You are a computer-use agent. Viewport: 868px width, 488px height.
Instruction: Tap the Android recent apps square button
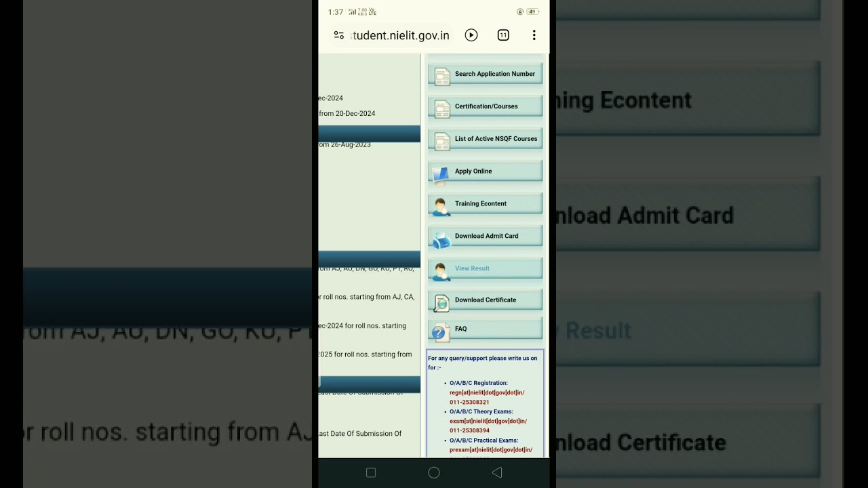(371, 473)
